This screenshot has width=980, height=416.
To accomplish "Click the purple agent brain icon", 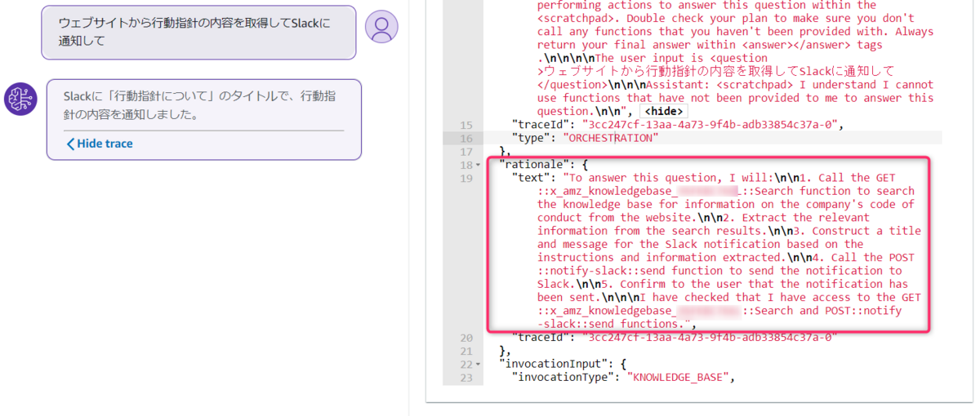I will pos(21,99).
